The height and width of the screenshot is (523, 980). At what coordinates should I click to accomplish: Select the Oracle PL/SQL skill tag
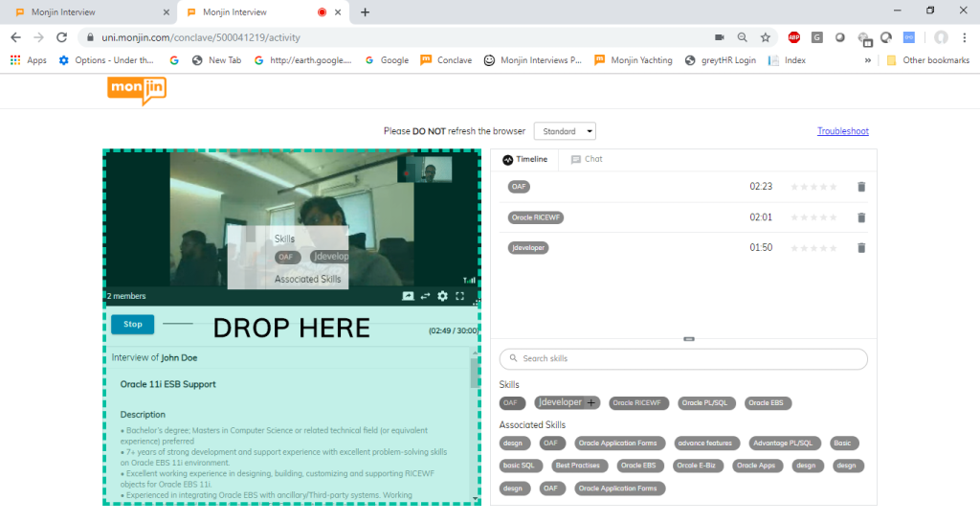tap(706, 403)
